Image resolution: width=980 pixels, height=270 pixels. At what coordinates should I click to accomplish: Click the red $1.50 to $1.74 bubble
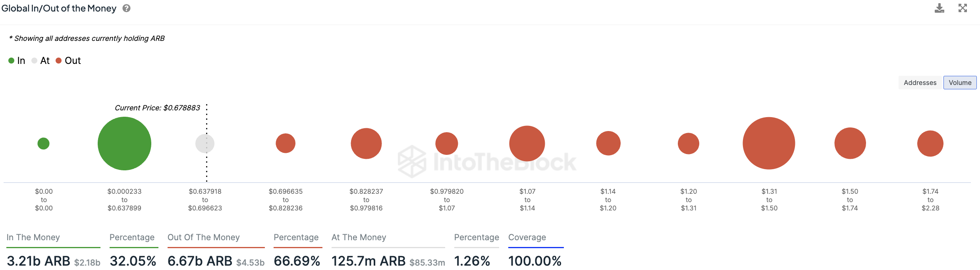coord(850,143)
